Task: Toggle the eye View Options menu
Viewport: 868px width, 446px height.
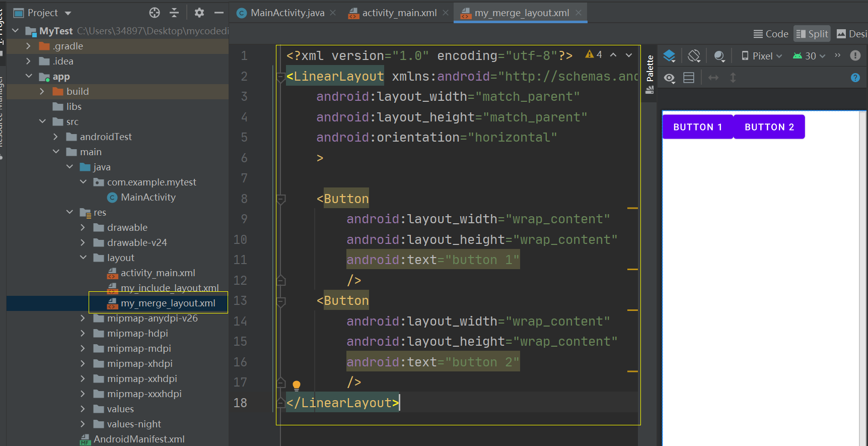Action: click(x=670, y=78)
